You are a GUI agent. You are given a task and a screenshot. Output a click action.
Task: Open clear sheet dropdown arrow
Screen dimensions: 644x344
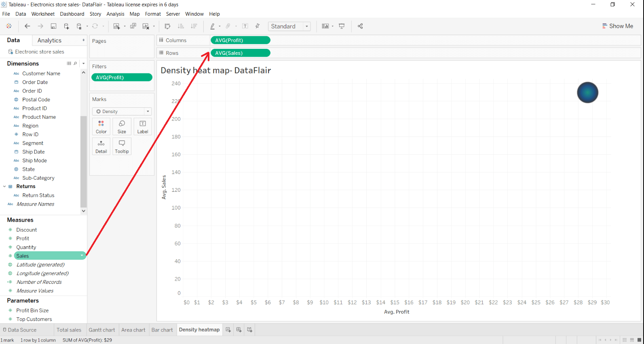point(154,26)
